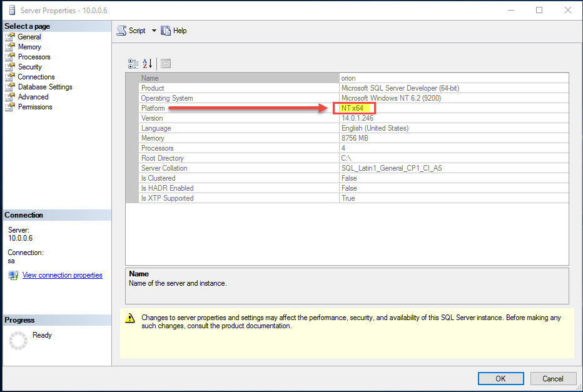The width and height of the screenshot is (583, 392).
Task: Click the icon next to General
Action: [10, 37]
